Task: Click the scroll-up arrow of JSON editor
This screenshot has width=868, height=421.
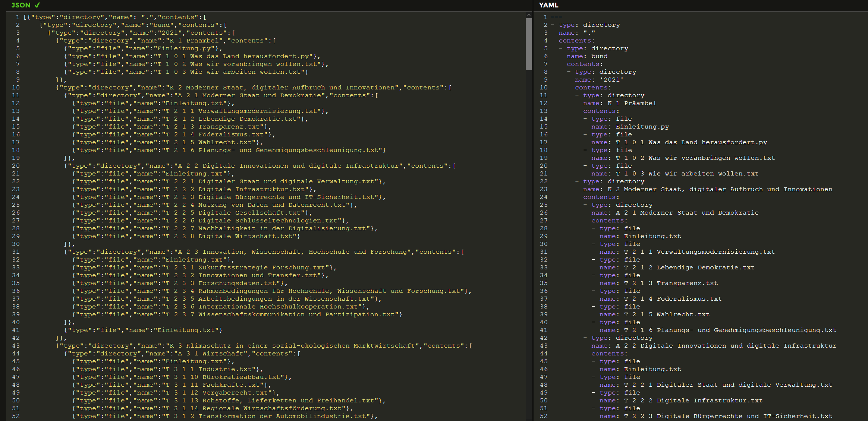Action: point(528,15)
